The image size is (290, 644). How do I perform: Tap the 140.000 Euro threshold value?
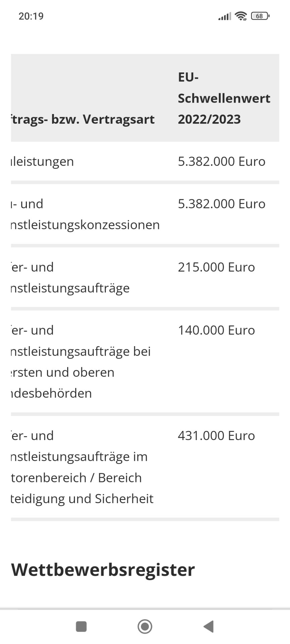pyautogui.click(x=216, y=330)
